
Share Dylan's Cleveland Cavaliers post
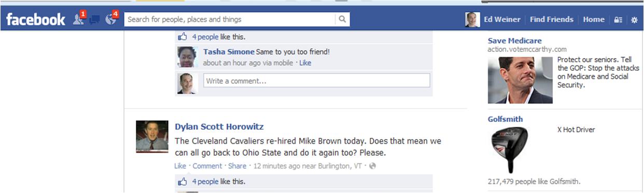[237, 166]
